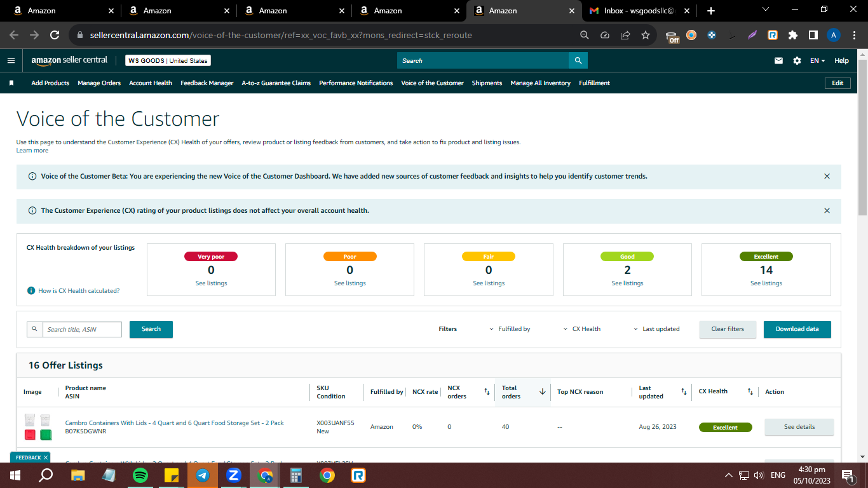
Task: Click the Windows Start button
Action: (15, 475)
